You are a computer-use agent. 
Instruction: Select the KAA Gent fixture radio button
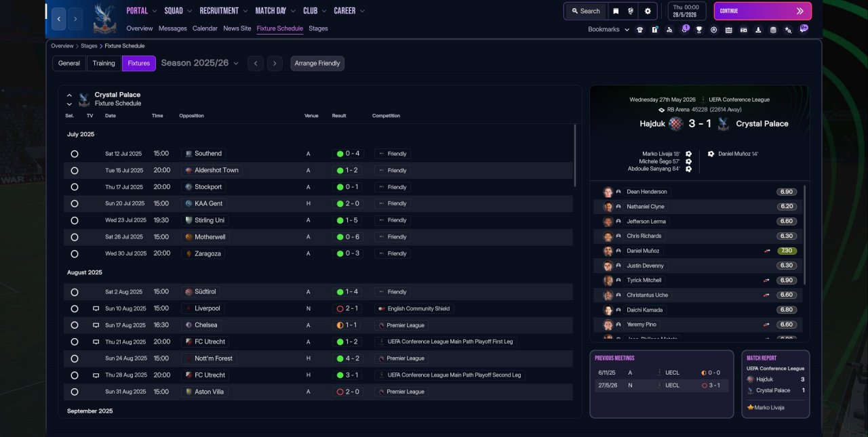pyautogui.click(x=75, y=204)
